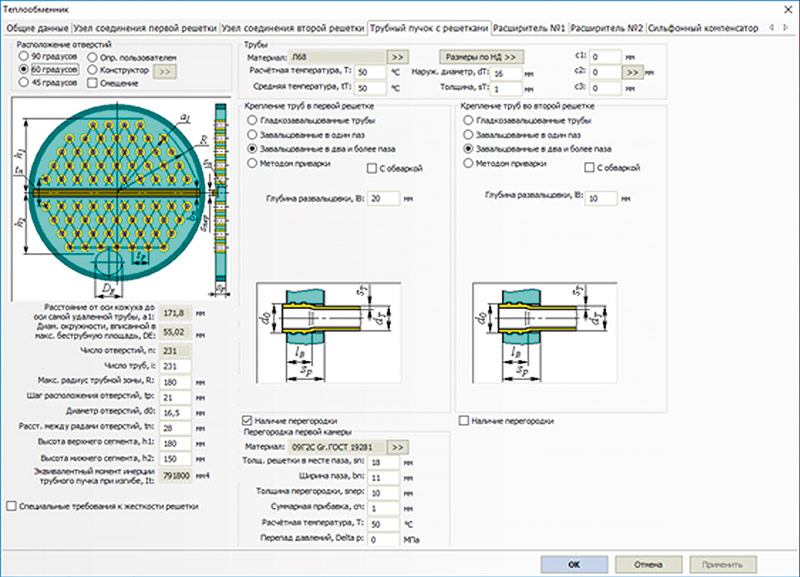Viewport: 800px width, 577px height.
Task: Edit first tubesheet Глубина развальцовки field
Action: point(384,198)
